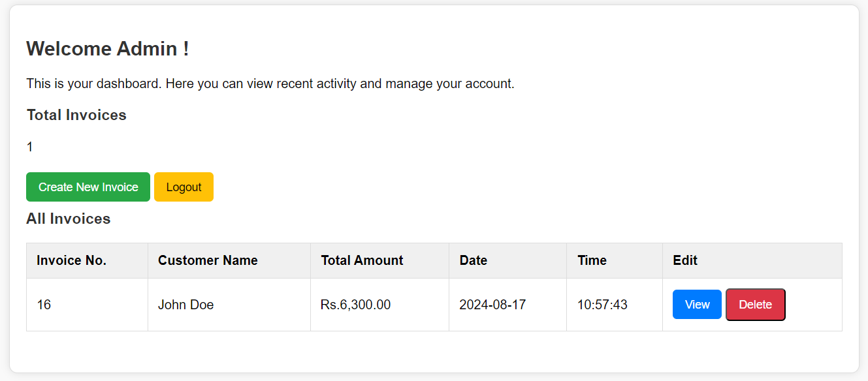Screen dimensions: 868x381
Task: Select the 2024-08-17 date cell
Action: [x=492, y=305]
